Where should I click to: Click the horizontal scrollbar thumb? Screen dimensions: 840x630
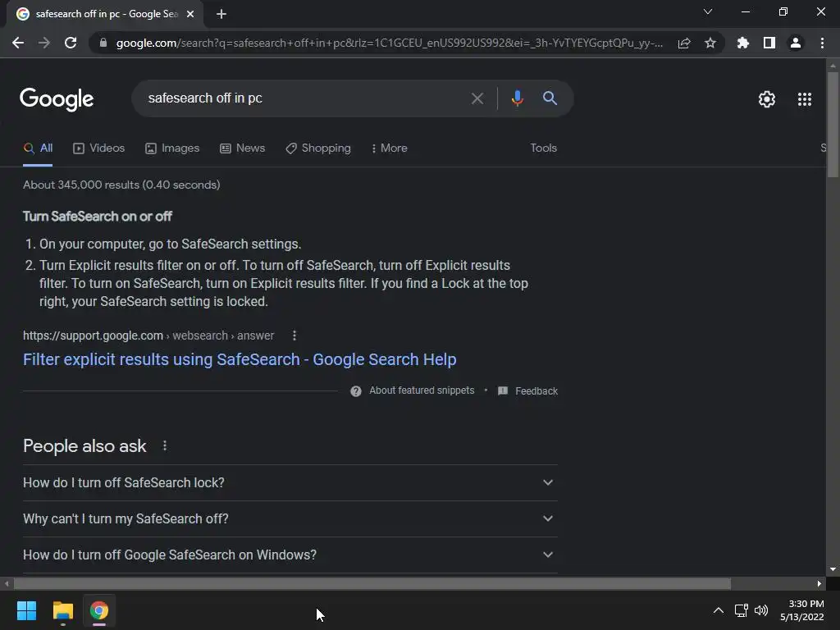[x=372, y=583]
